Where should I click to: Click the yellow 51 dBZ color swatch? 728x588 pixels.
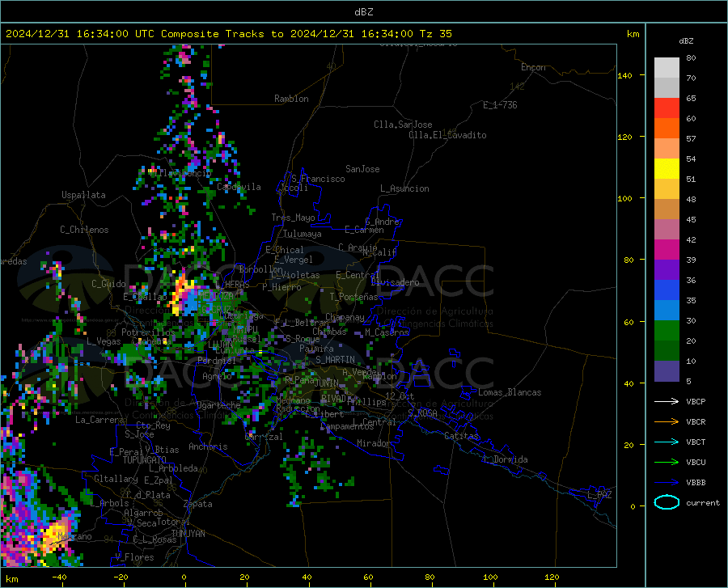tap(667, 169)
